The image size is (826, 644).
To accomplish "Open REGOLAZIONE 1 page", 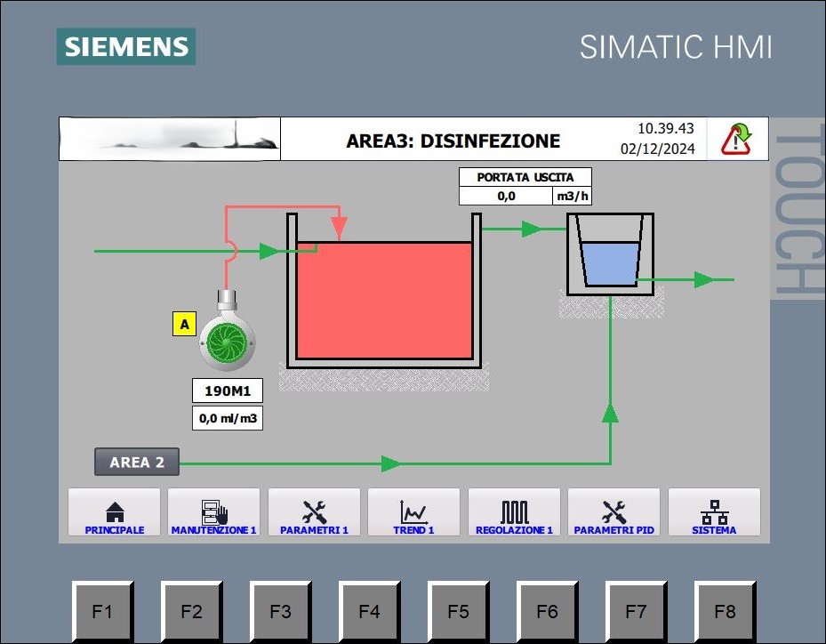I will point(514,512).
